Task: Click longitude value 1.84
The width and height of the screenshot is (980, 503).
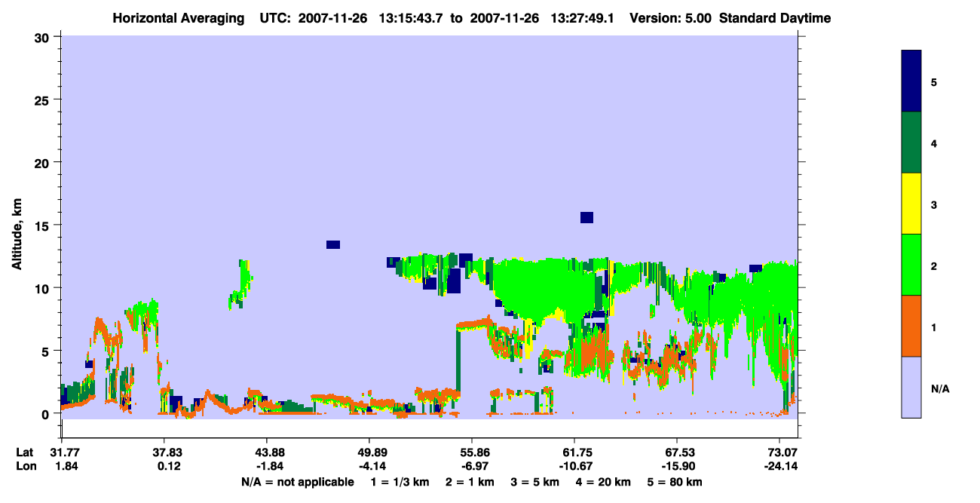Action: coord(66,466)
